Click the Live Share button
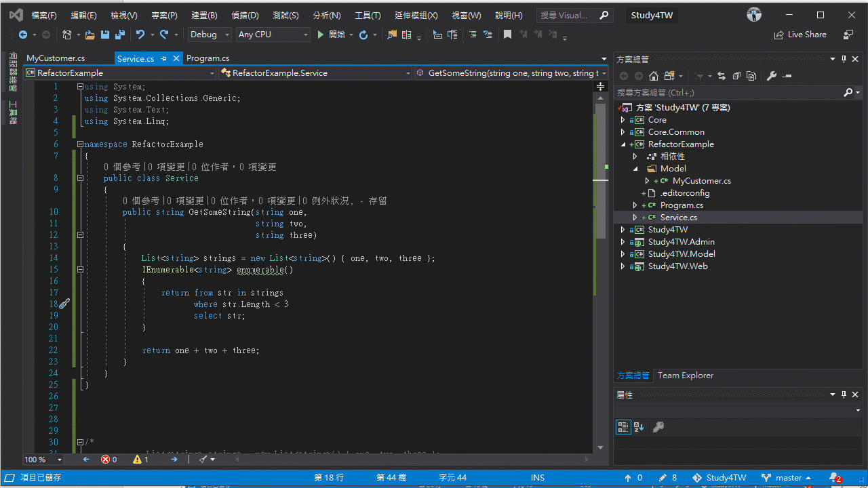868x488 pixels. [x=800, y=34]
